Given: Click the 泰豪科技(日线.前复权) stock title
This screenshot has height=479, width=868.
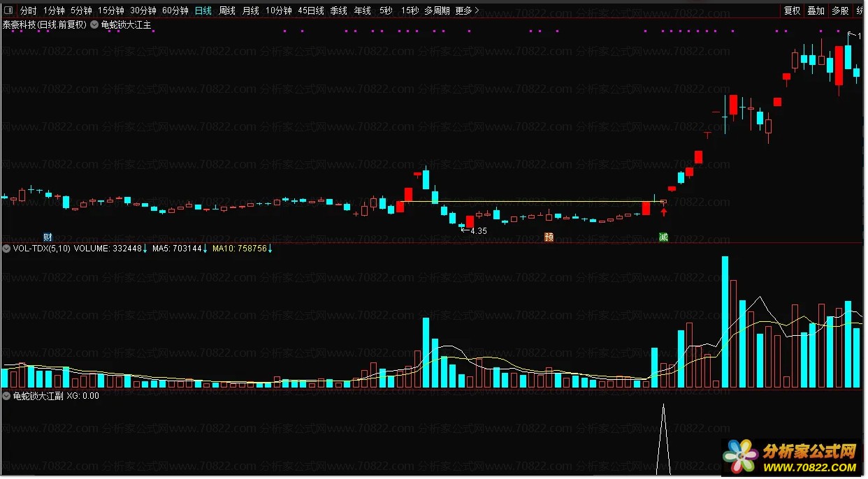Looking at the screenshot, I should click(44, 24).
